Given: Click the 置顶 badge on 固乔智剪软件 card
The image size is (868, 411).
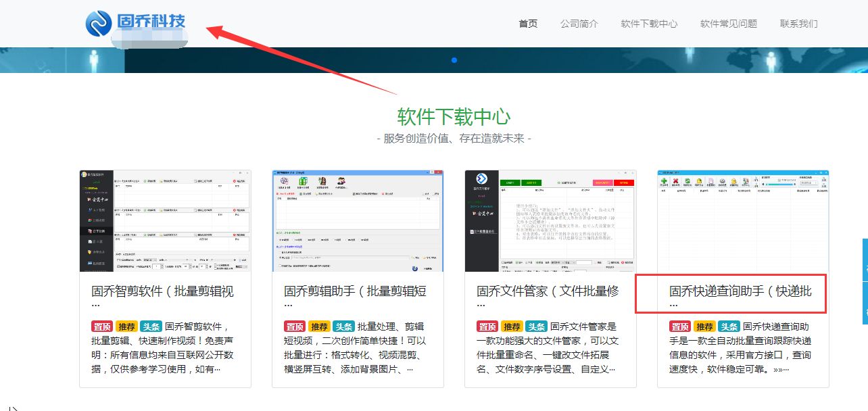Looking at the screenshot, I should coord(102,326).
